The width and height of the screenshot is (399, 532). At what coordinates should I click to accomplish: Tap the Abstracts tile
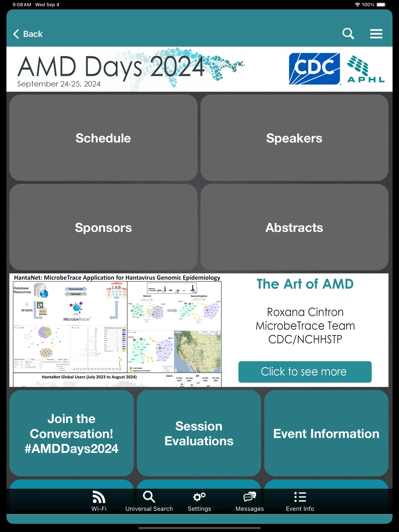point(294,227)
